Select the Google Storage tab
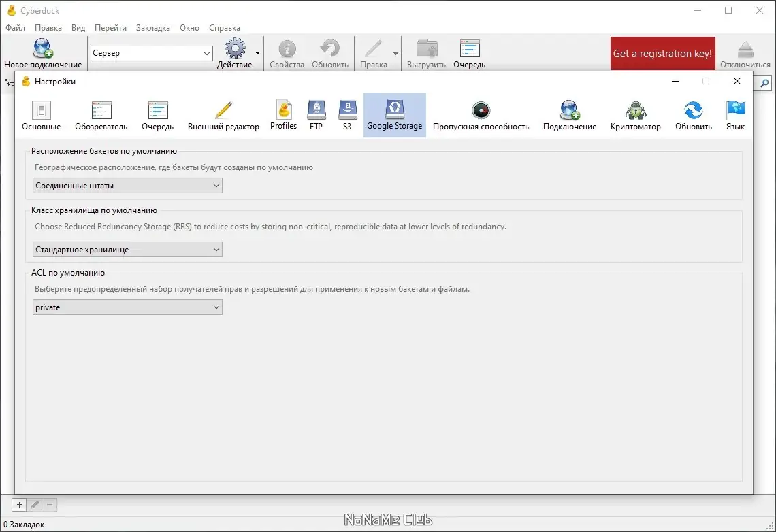 (394, 115)
